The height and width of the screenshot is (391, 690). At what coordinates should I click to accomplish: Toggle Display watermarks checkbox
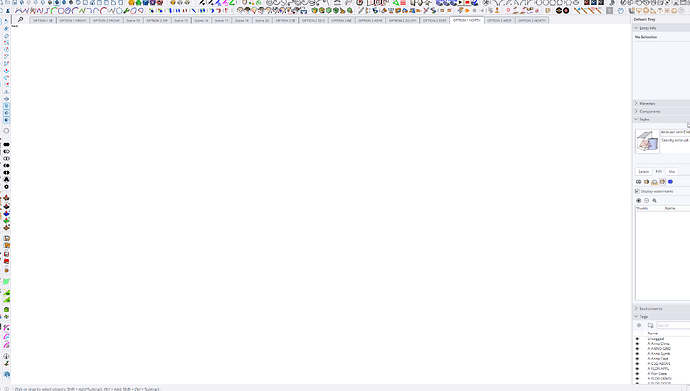[637, 191]
